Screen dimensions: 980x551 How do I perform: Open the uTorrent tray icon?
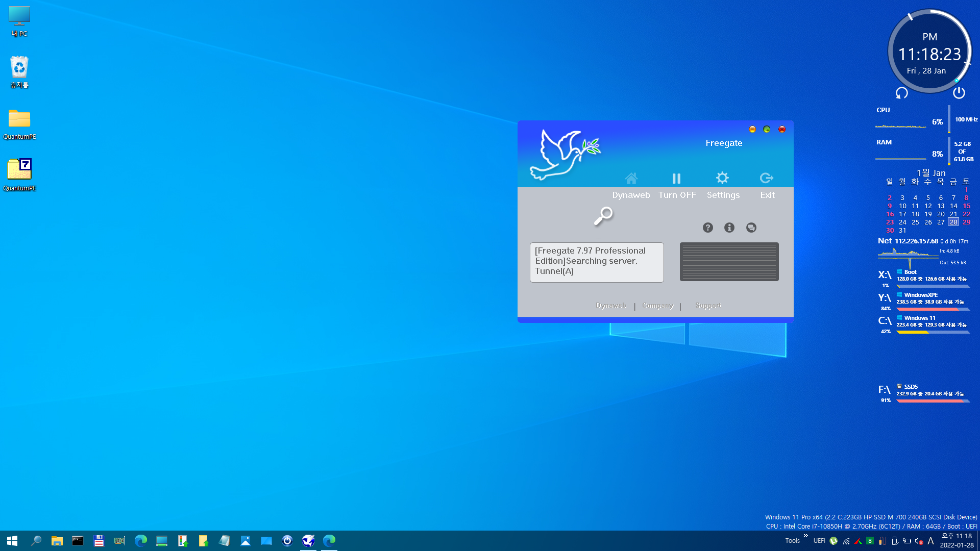tap(834, 541)
